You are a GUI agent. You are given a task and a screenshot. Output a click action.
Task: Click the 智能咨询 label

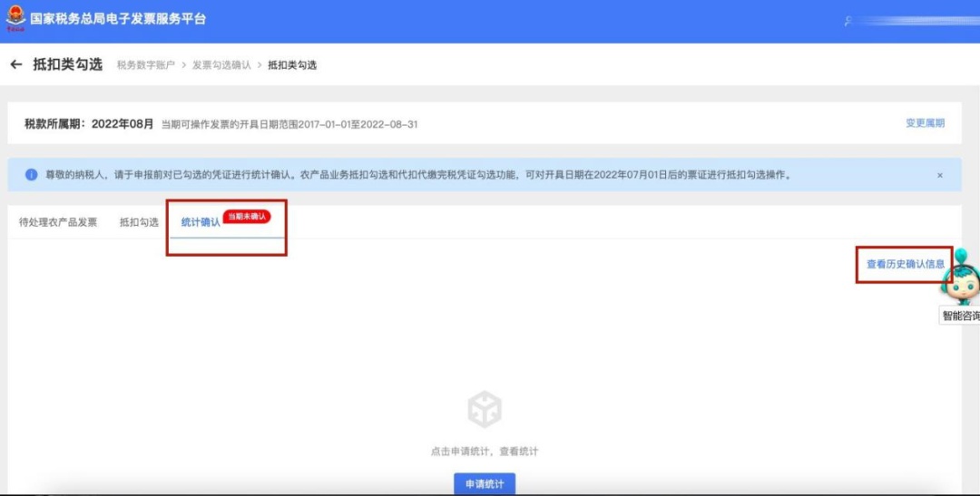point(961,316)
